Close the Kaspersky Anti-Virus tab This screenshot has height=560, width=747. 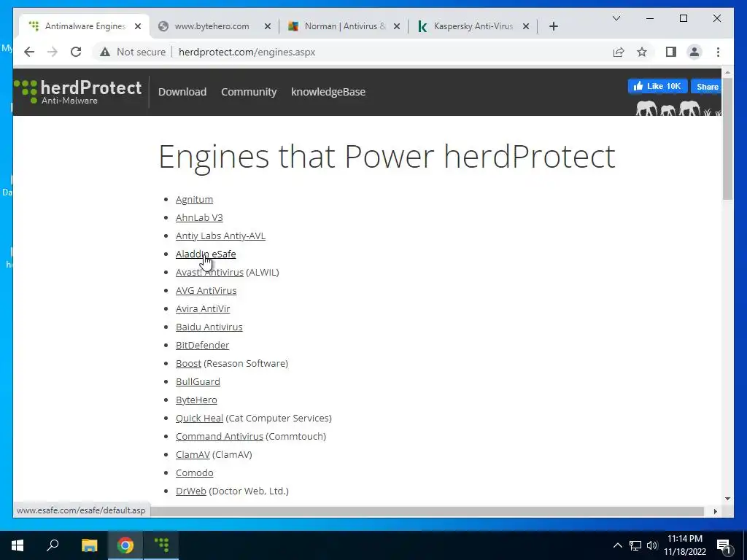(526, 26)
